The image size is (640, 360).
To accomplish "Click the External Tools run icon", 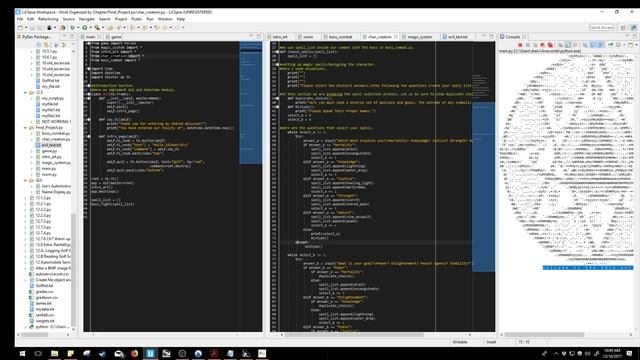I will 97,28.
